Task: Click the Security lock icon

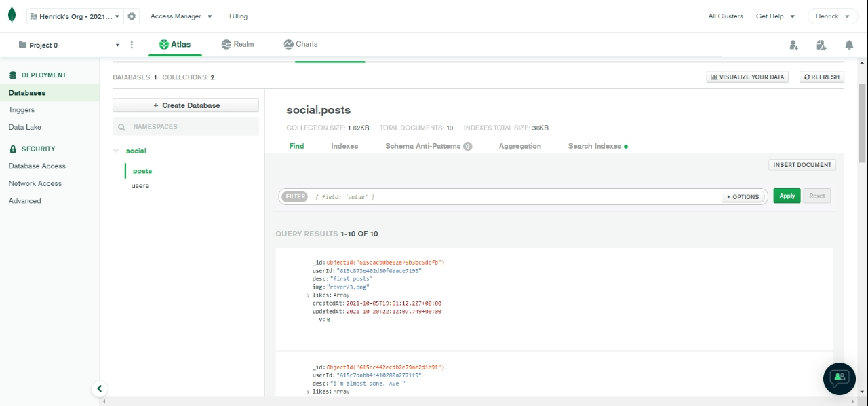Action: 13,149
